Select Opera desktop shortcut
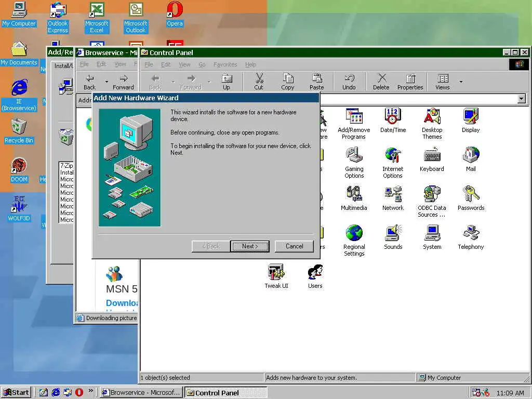The width and height of the screenshot is (532, 399). [x=175, y=14]
